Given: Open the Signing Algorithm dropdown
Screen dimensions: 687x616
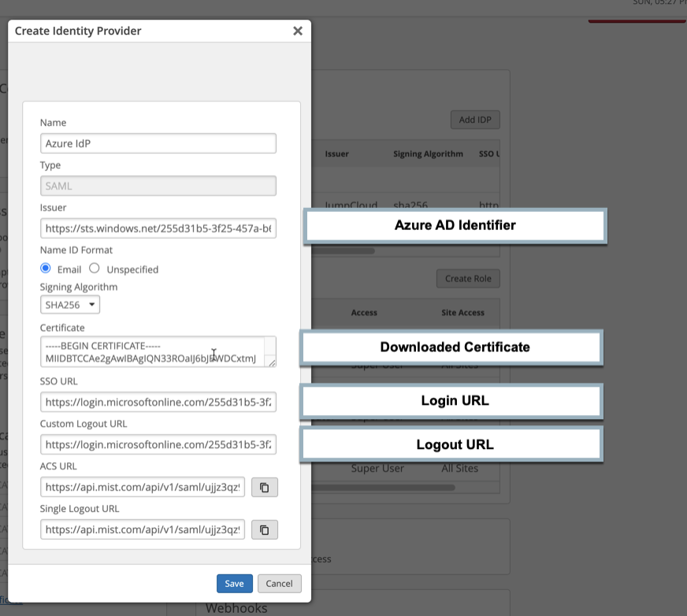Looking at the screenshot, I should (x=70, y=305).
